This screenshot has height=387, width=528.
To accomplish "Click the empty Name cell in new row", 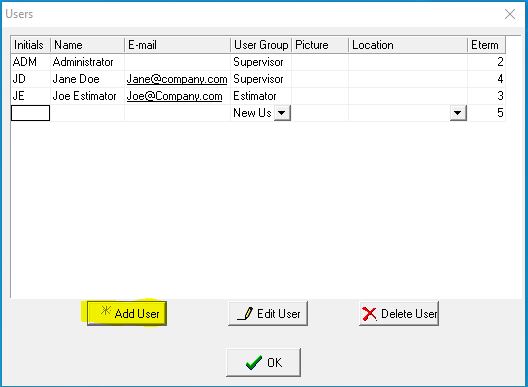I will 87,113.
